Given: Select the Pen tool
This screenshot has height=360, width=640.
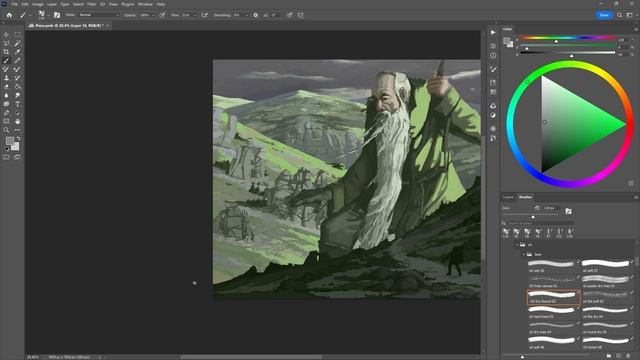Looking at the screenshot, I should coord(6,113).
